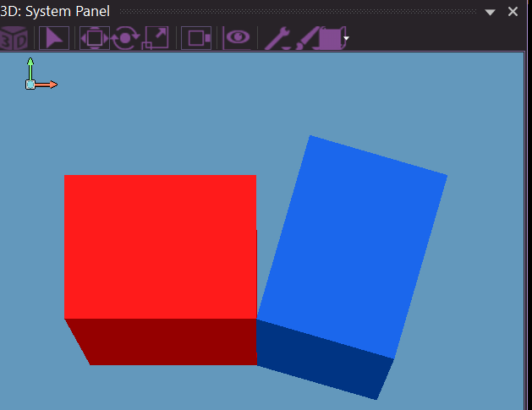Select the arrow pointer selection tool
The height and width of the screenshot is (410, 532).
tap(54, 38)
